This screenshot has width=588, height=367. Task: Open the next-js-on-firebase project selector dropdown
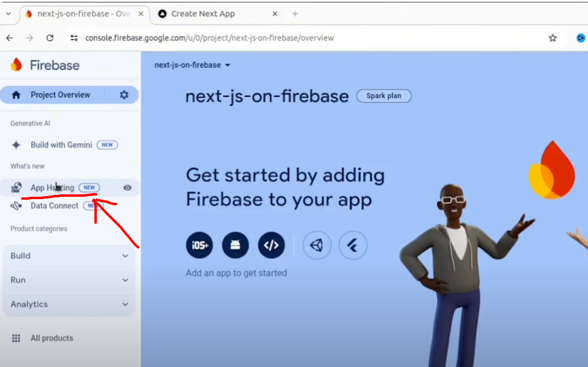(192, 65)
